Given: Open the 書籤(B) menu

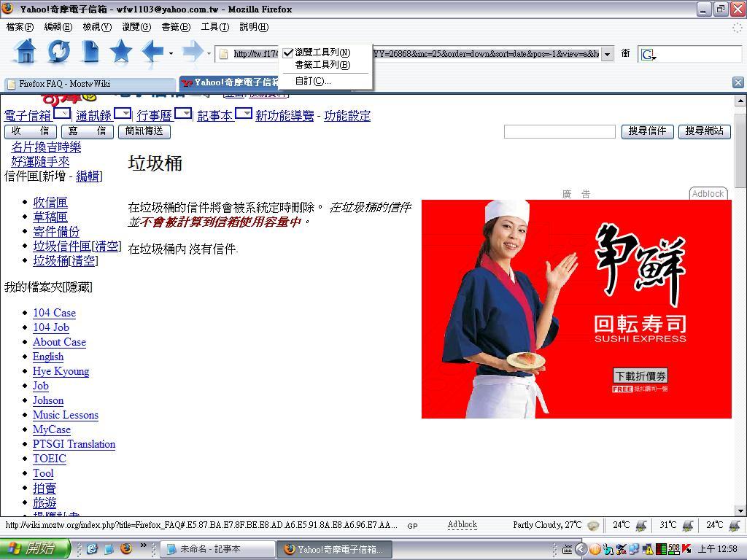Looking at the screenshot, I should coord(176,27).
